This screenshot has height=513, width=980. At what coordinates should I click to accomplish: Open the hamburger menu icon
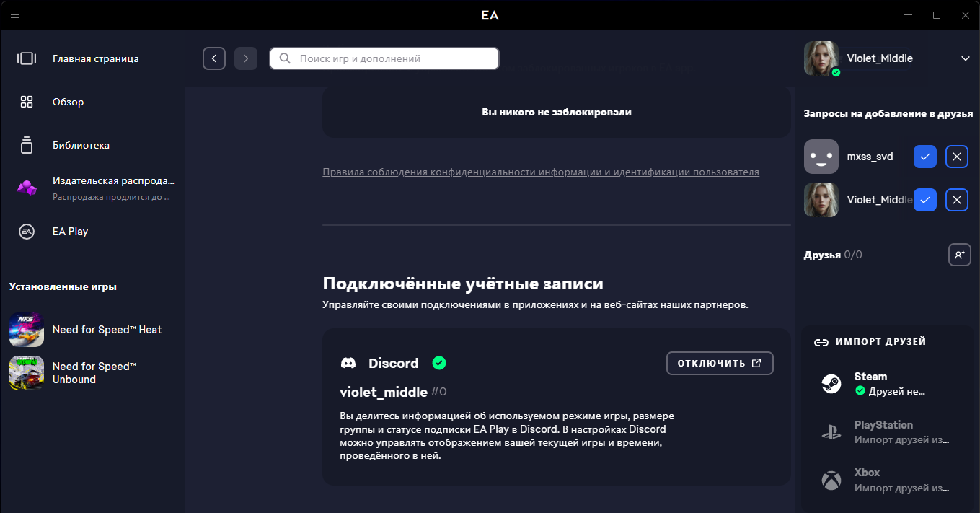pyautogui.click(x=15, y=14)
